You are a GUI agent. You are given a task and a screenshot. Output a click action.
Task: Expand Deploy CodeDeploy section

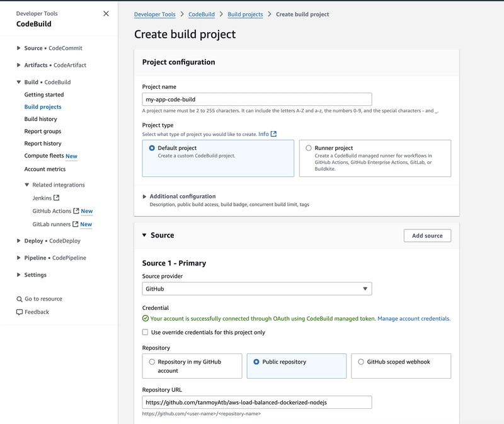[x=19, y=241]
